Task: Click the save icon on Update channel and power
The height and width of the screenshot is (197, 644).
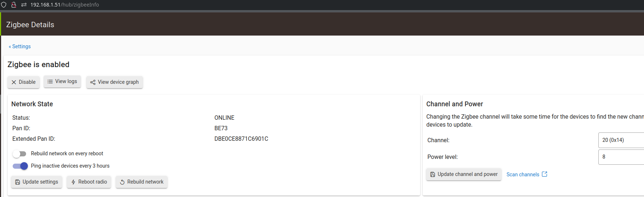Action: pos(432,175)
